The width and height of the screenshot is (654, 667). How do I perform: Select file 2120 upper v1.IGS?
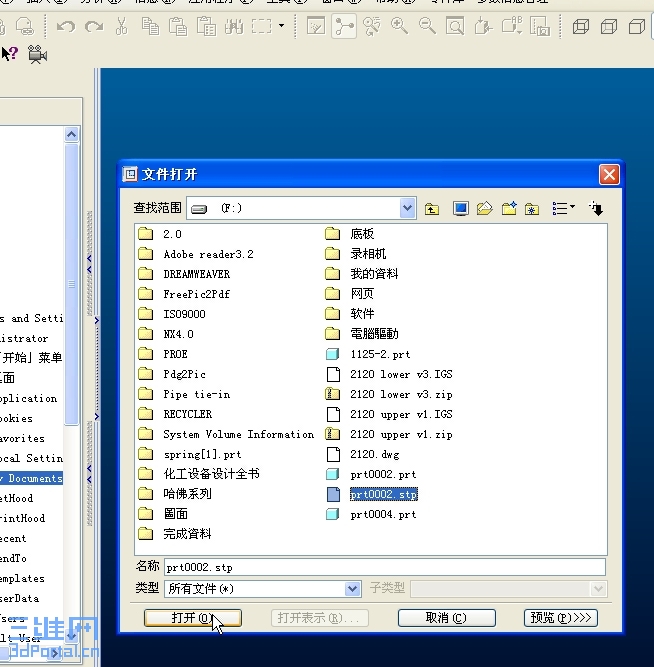(x=401, y=414)
